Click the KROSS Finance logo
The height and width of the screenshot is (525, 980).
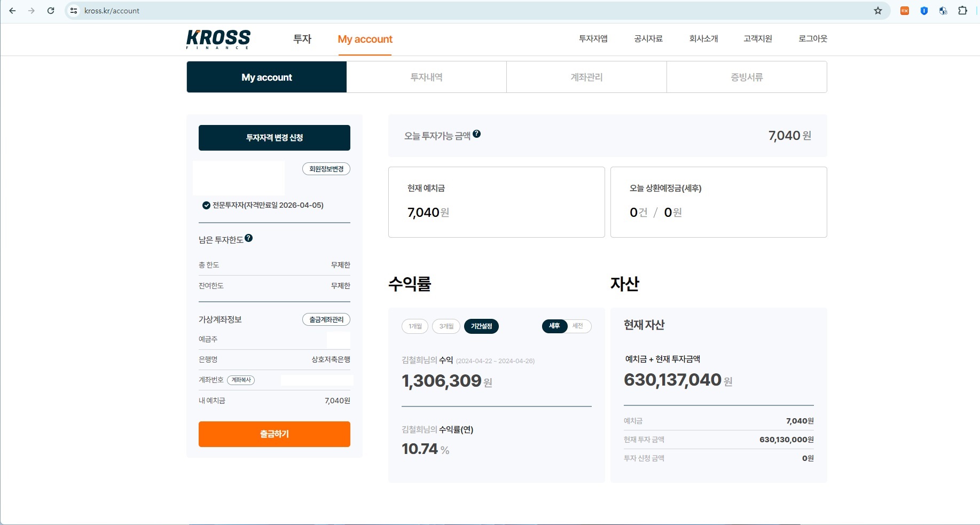[x=218, y=39]
